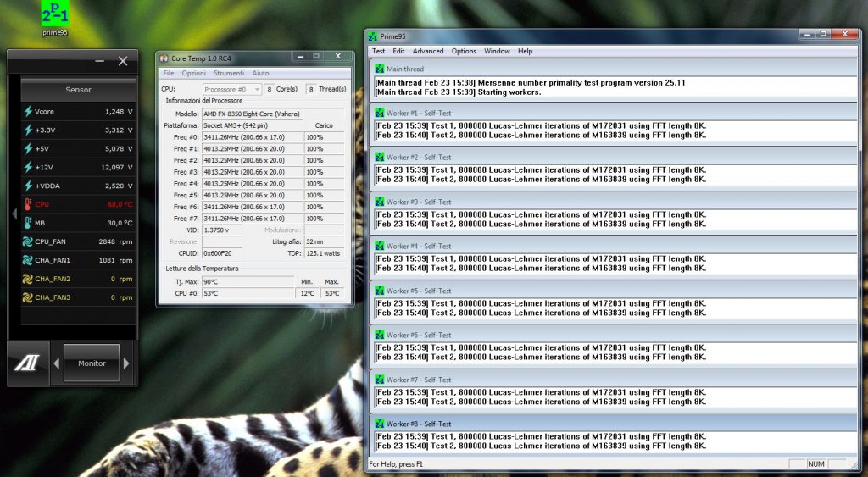Viewport: 868px width, 477px height.
Task: Open the Edit menu in Prime95
Action: (x=398, y=51)
